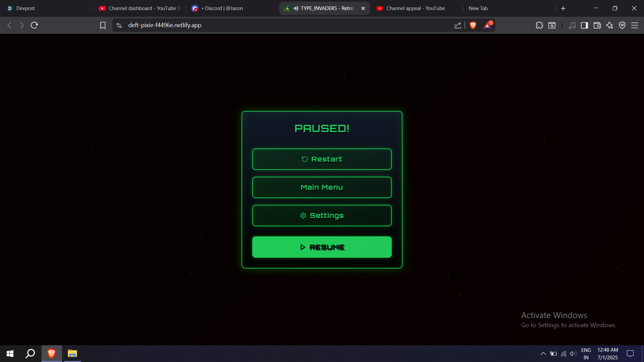Switch to Channel appeal YouTube tab

click(415, 8)
